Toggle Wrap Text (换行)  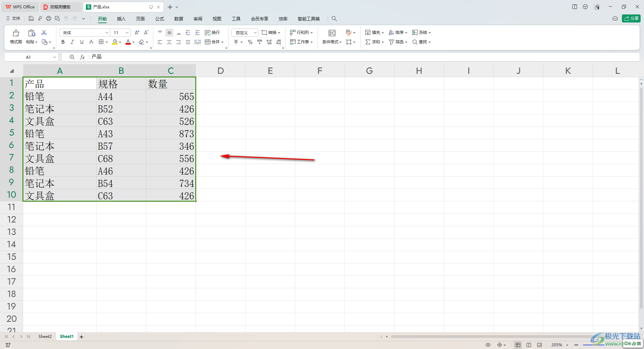pos(212,33)
